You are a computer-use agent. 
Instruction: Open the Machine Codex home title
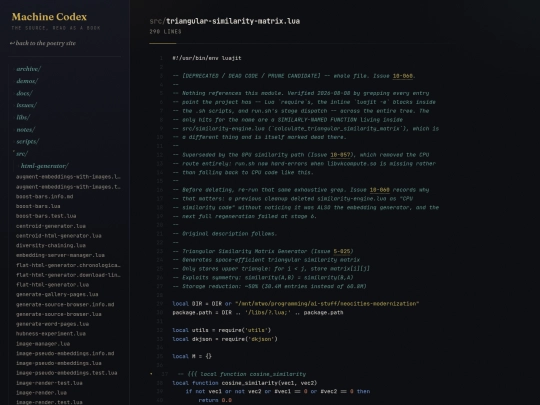coord(49,17)
